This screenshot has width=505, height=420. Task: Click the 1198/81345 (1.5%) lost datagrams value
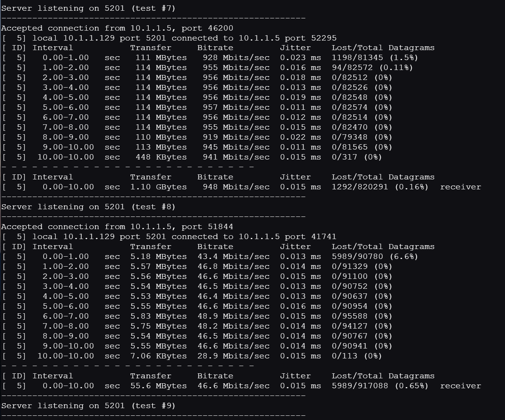(375, 58)
